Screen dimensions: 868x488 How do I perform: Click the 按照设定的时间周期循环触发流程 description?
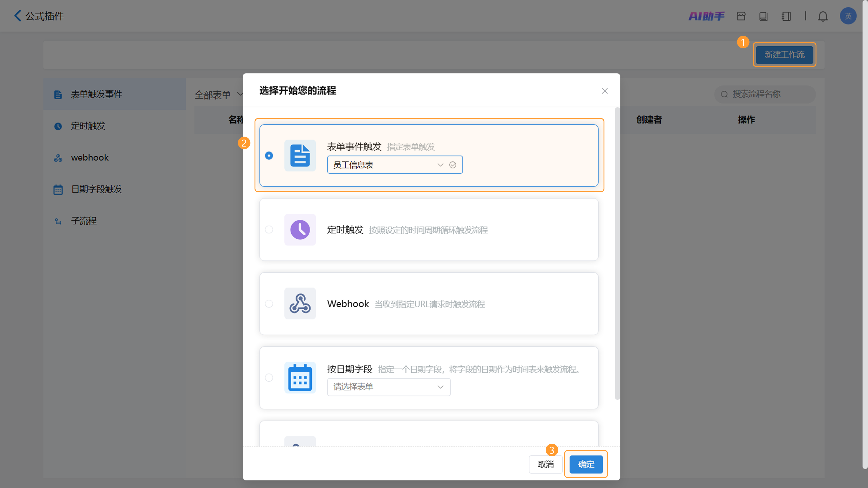click(428, 230)
